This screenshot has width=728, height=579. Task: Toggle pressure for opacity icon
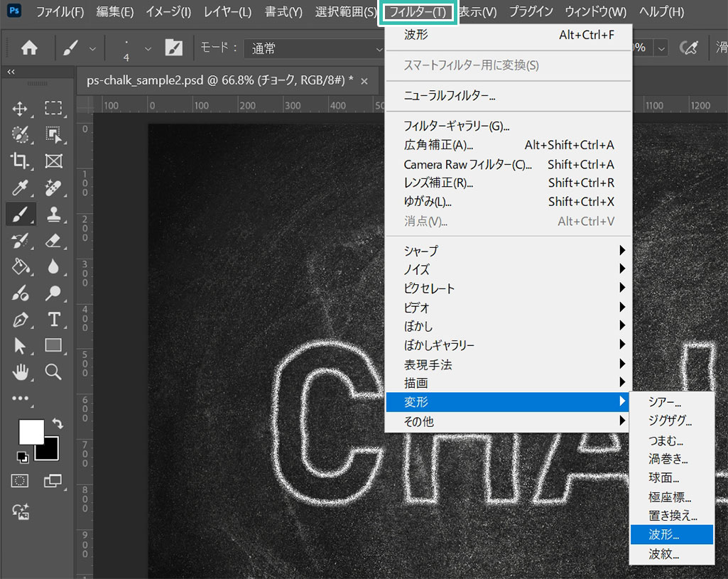tap(688, 48)
